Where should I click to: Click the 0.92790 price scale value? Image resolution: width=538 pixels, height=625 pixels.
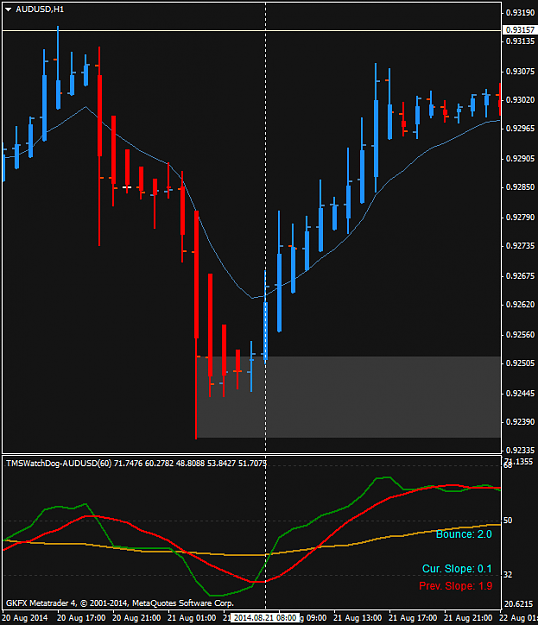point(520,217)
